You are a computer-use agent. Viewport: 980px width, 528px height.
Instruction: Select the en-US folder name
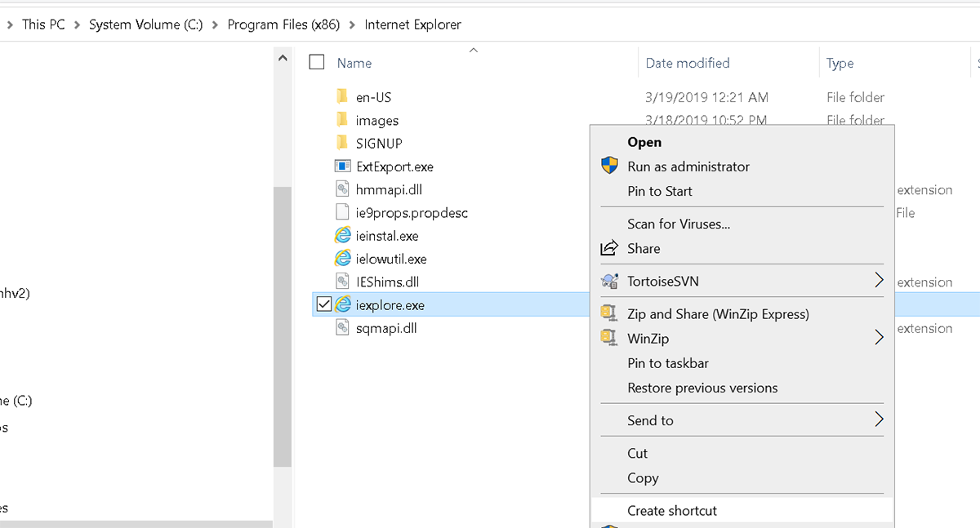[x=373, y=97]
